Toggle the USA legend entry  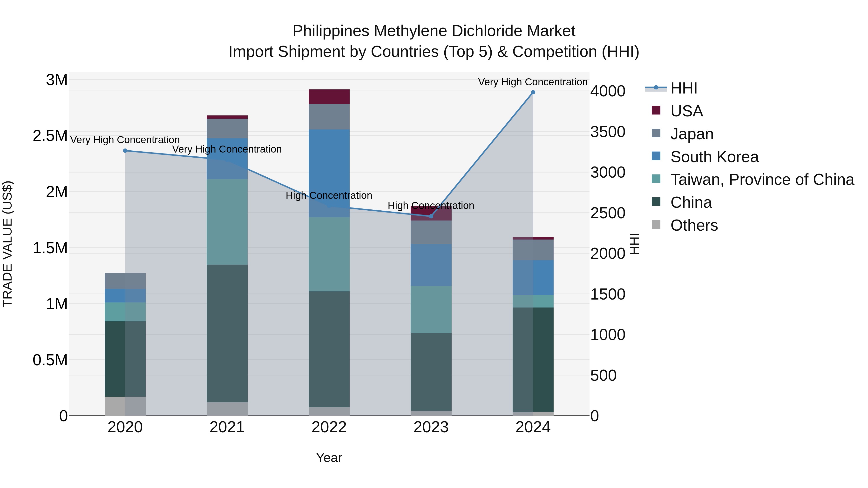pyautogui.click(x=677, y=111)
